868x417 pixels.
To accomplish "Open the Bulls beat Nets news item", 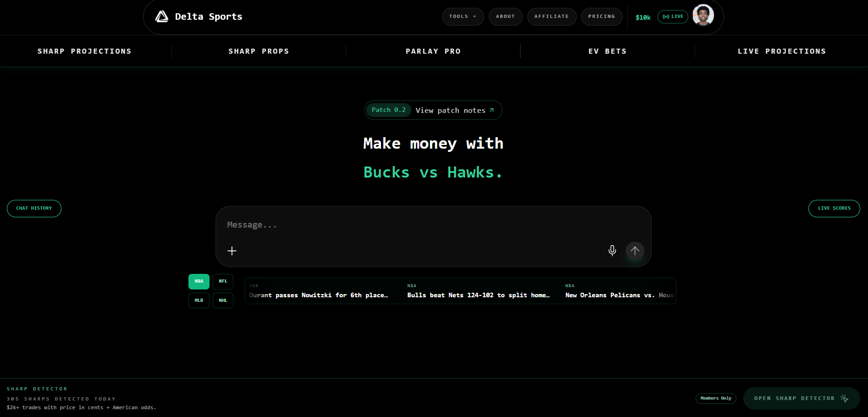I will [478, 291].
